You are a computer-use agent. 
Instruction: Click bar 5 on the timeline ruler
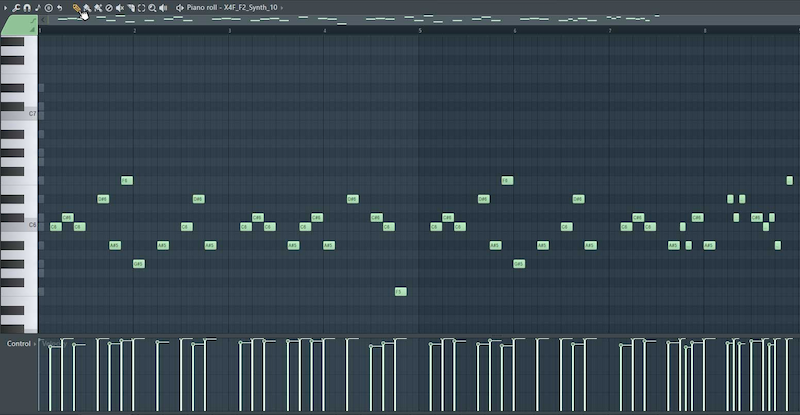pos(420,30)
